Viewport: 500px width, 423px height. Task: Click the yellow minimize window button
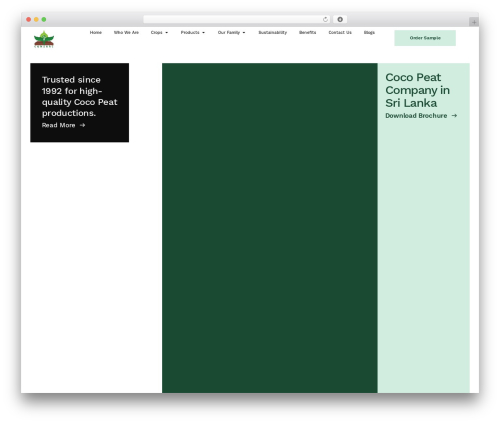click(36, 19)
